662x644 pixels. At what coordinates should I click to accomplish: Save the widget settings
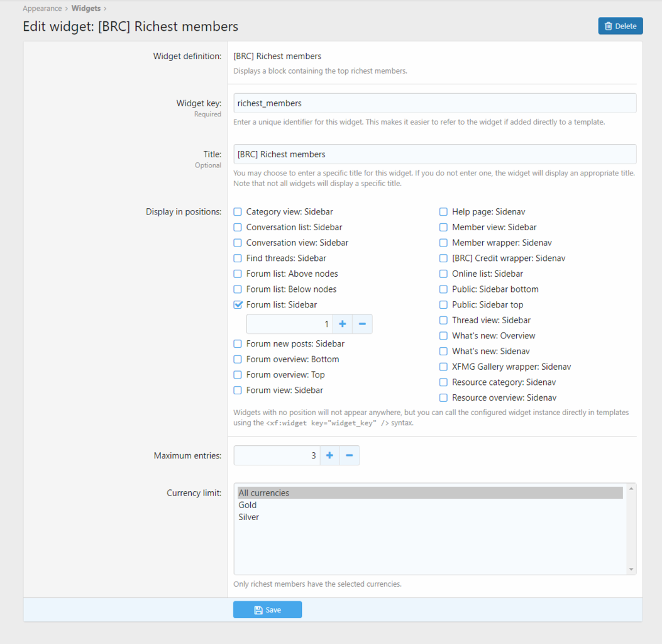pos(267,609)
